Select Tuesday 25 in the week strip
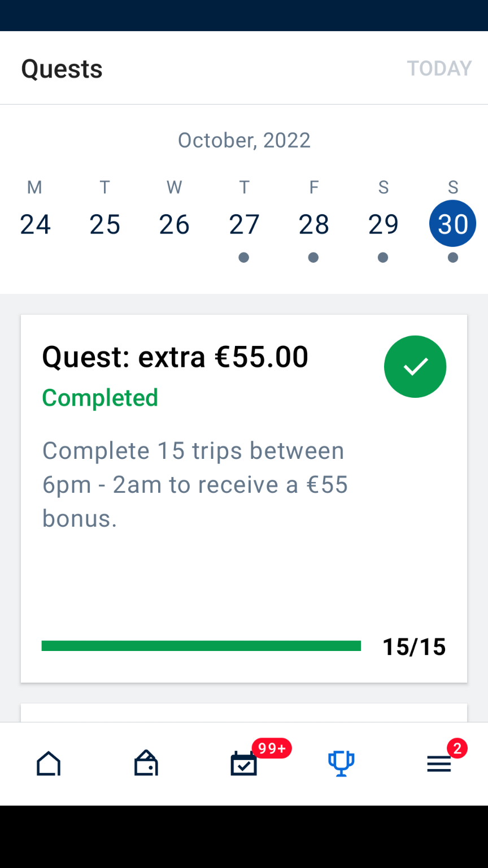Screen dimensions: 488x868 pos(105,224)
